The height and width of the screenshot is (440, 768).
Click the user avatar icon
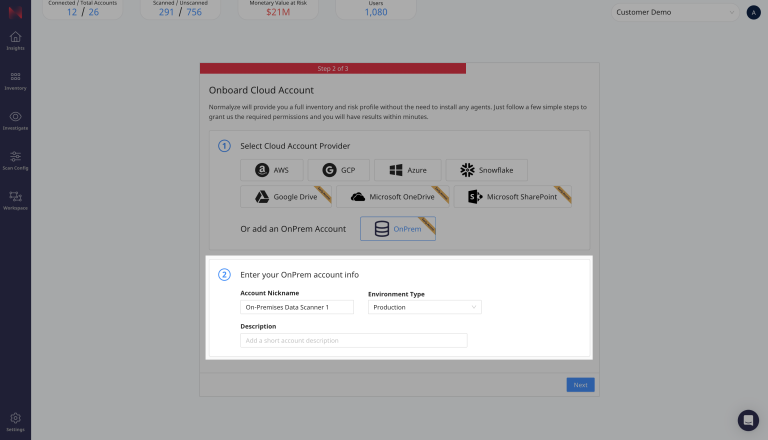753,13
